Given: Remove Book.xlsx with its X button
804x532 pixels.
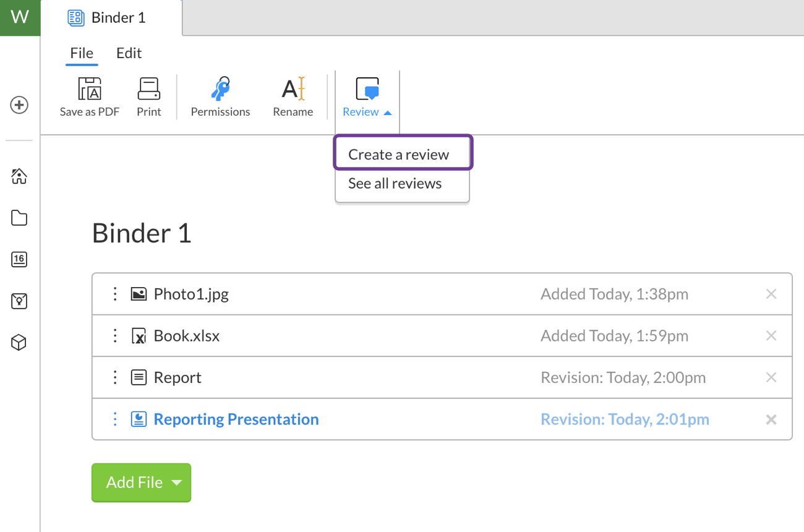Looking at the screenshot, I should (x=771, y=335).
